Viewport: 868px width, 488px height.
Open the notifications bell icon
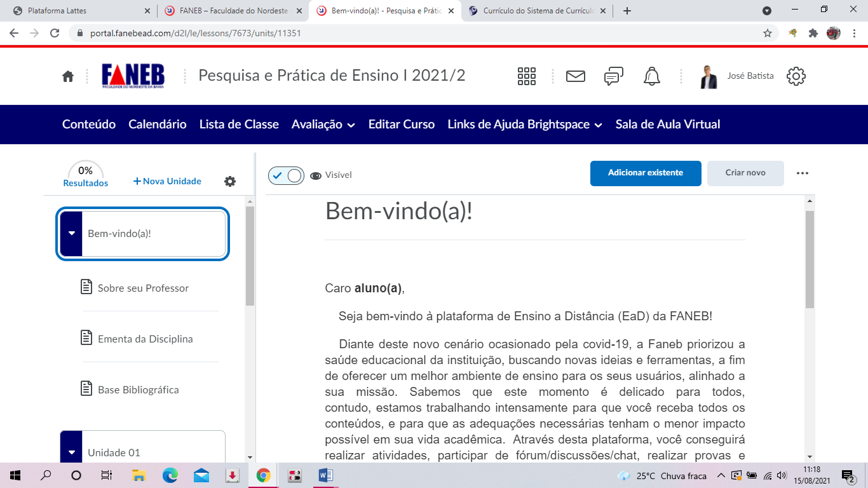[652, 76]
